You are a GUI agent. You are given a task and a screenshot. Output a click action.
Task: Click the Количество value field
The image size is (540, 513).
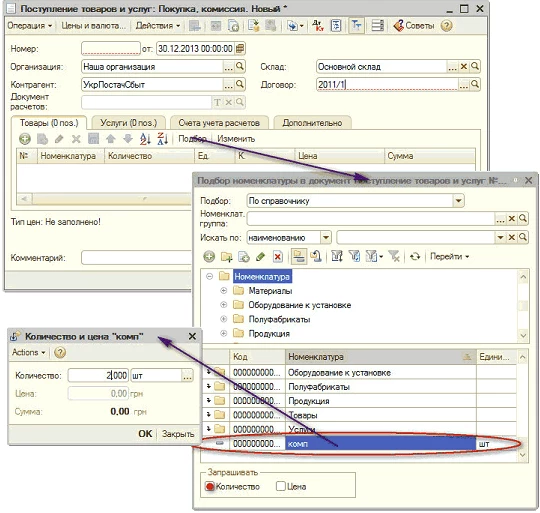pyautogui.click(x=98, y=375)
